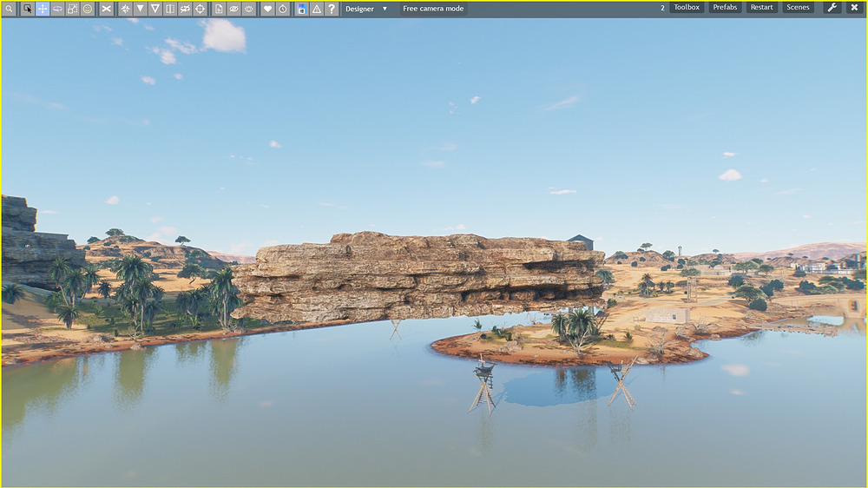Open the Designer mode dropdown
This screenshot has width=868, height=488.
coord(365,9)
